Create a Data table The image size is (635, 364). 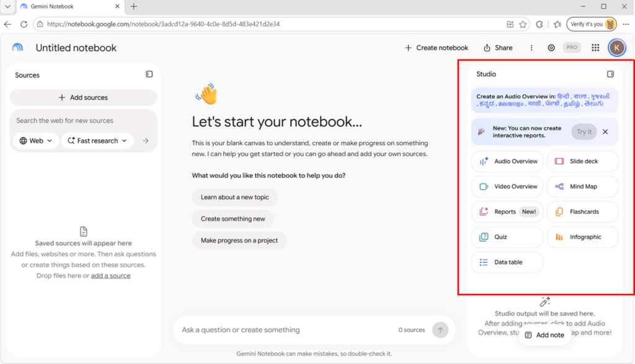point(507,262)
